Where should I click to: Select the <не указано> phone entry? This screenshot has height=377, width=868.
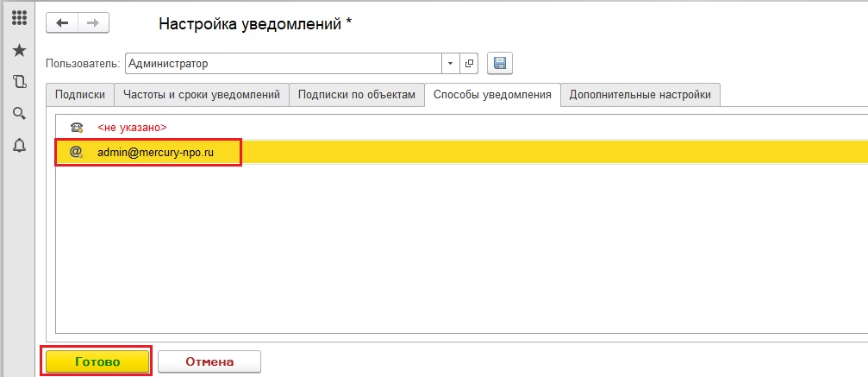coord(132,127)
